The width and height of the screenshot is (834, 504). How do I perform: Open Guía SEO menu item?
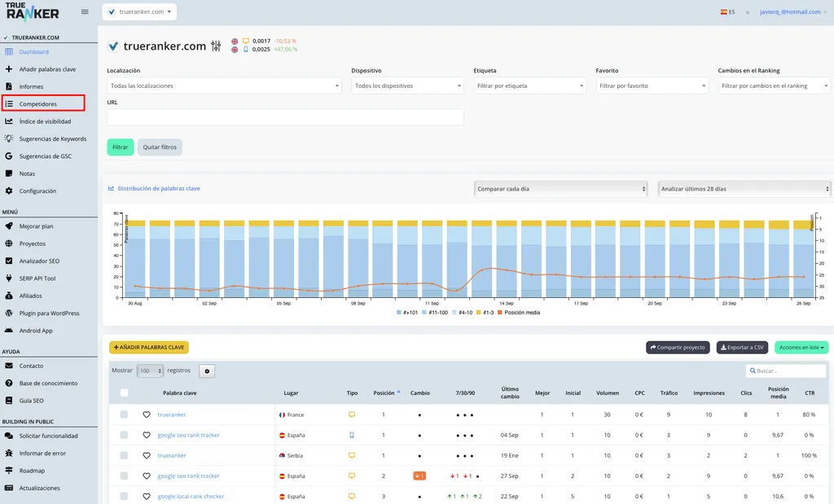point(32,401)
